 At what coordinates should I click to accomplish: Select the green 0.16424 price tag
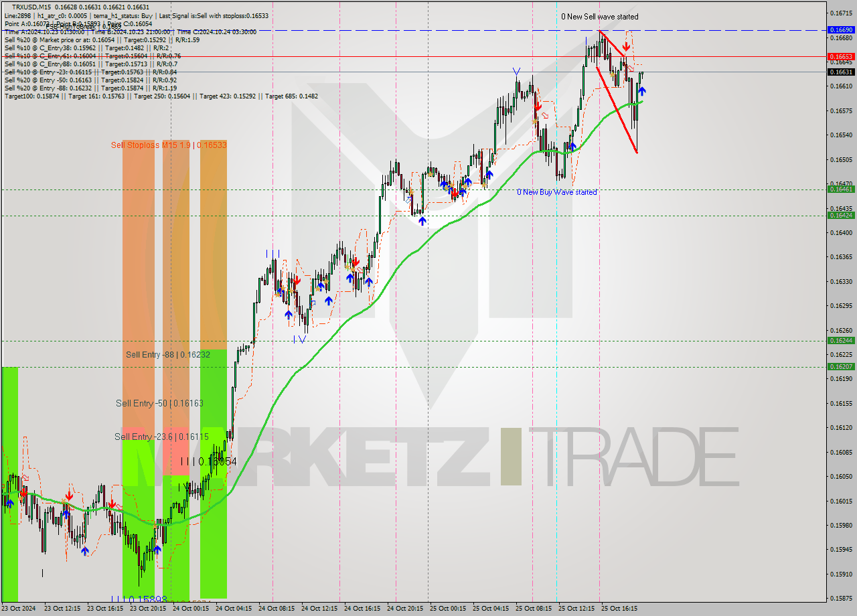[x=841, y=215]
